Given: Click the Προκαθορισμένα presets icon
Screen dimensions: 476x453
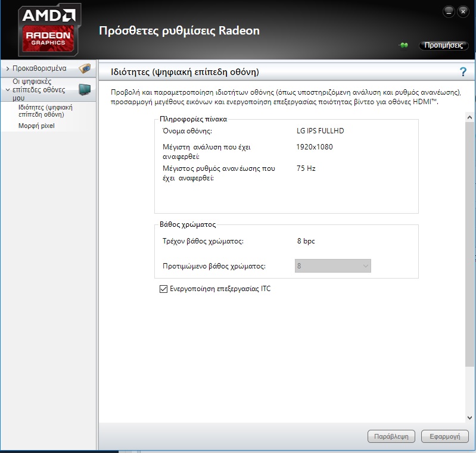Looking at the screenshot, I should (x=85, y=68).
